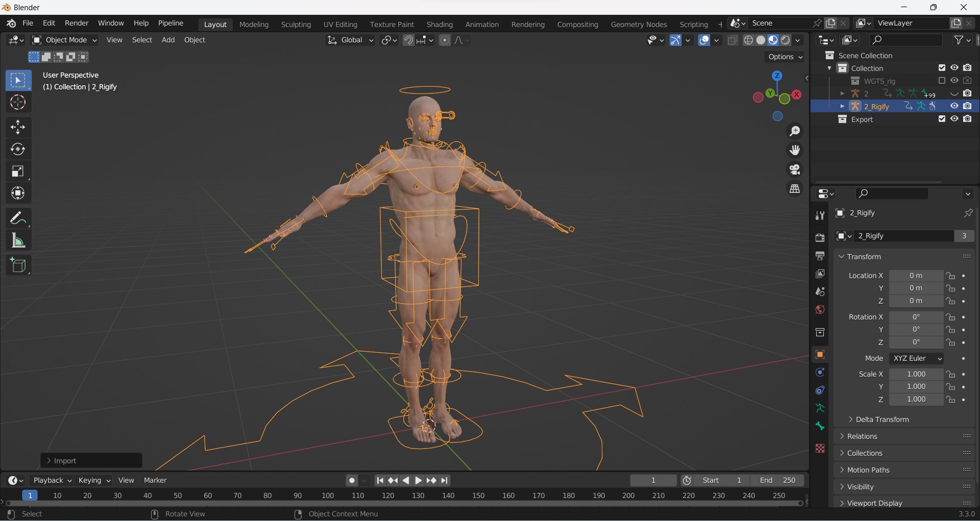Image resolution: width=980 pixels, height=521 pixels.
Task: Switch to rendered viewport shading
Action: pyautogui.click(x=786, y=40)
